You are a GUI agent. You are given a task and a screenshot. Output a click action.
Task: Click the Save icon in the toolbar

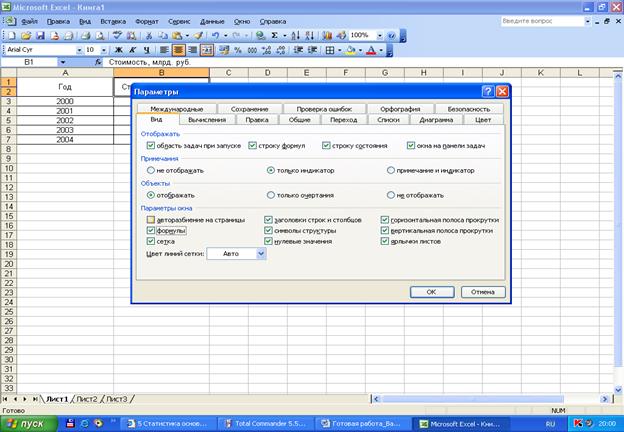[38, 34]
